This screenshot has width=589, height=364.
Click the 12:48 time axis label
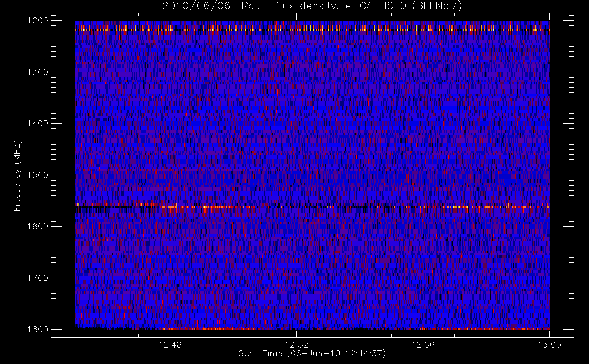coord(170,345)
